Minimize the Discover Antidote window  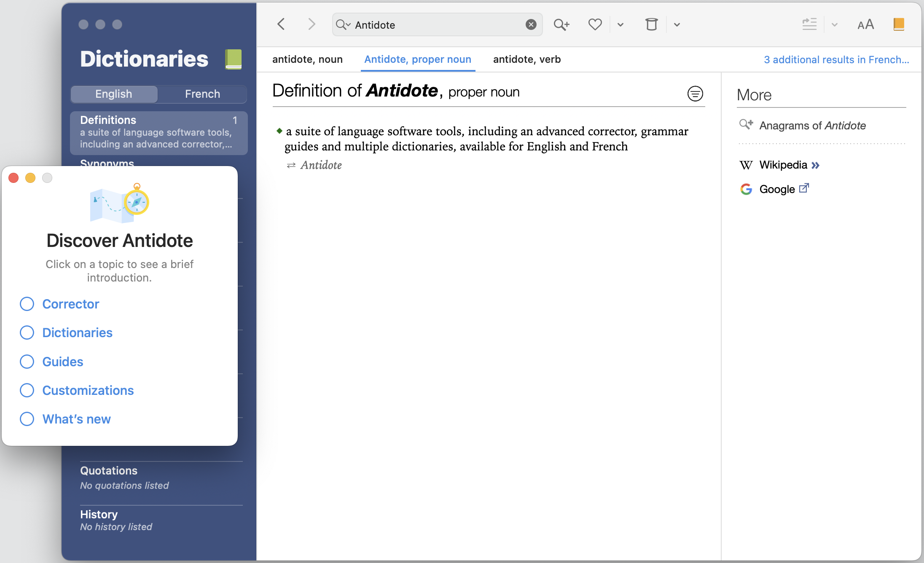30,178
